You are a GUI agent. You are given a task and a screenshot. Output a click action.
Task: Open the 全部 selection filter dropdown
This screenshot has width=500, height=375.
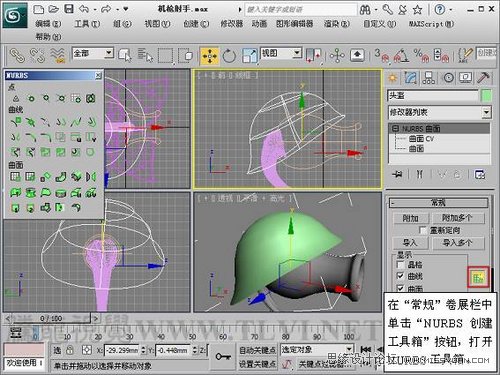(x=93, y=53)
